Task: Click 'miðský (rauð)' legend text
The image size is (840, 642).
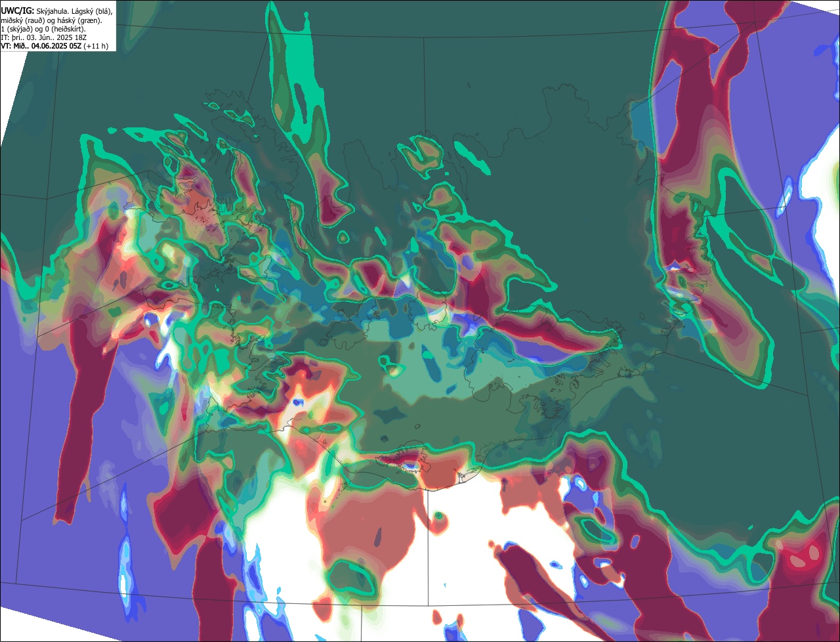Action: click(23, 21)
